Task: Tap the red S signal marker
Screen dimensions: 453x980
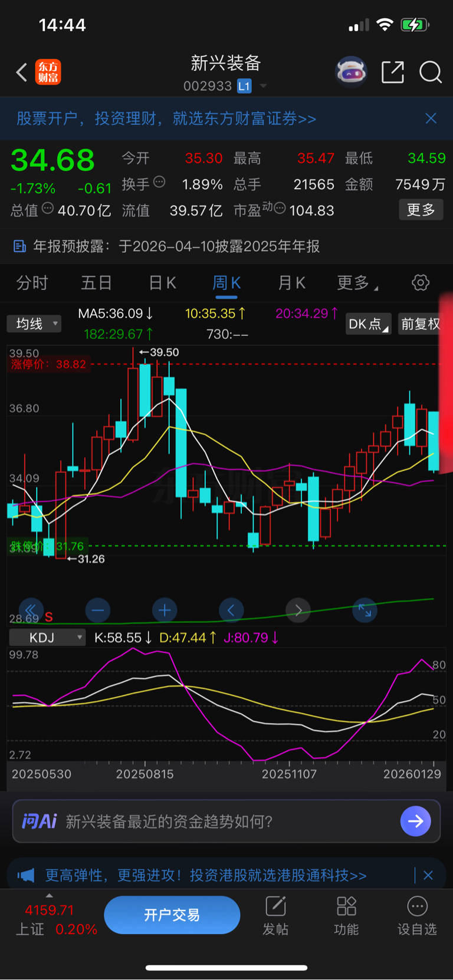Action: [x=49, y=617]
